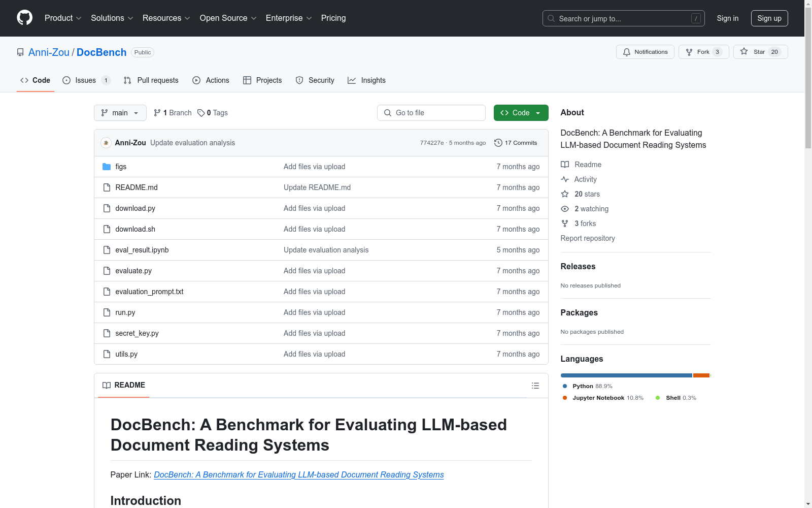Image resolution: width=812 pixels, height=508 pixels.
Task: Switch to the Issues tab
Action: tap(86, 80)
